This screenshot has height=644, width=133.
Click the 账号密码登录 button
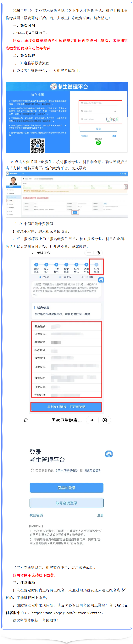point(66,503)
